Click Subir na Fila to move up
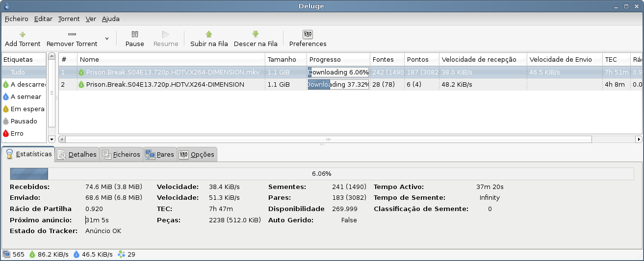Viewport: 644px width, 261px height. [x=209, y=39]
